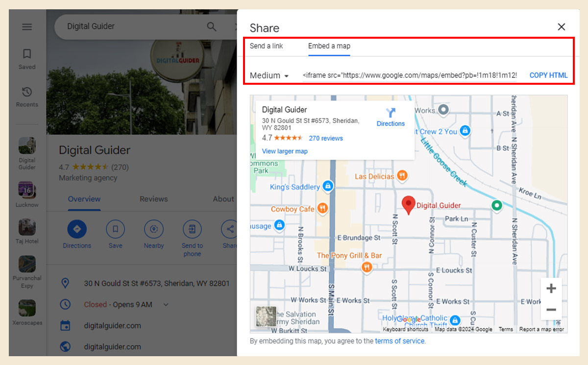
Task: Expand the opening hours chevron
Action: (x=166, y=304)
